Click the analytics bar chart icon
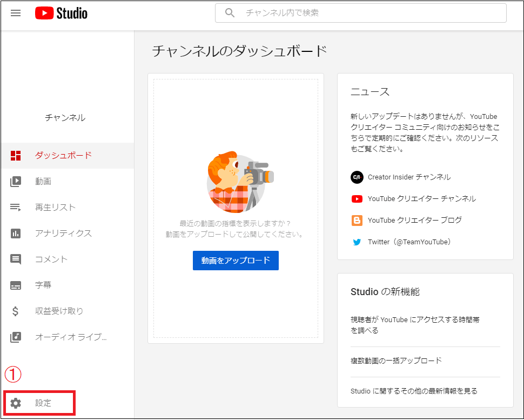Screen dimensions: 524x420 pos(16,234)
